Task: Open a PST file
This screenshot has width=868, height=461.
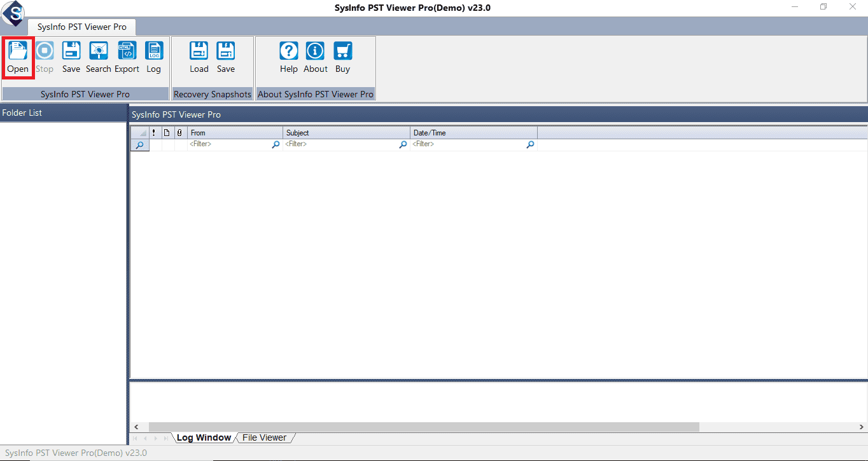Action: pos(18,57)
